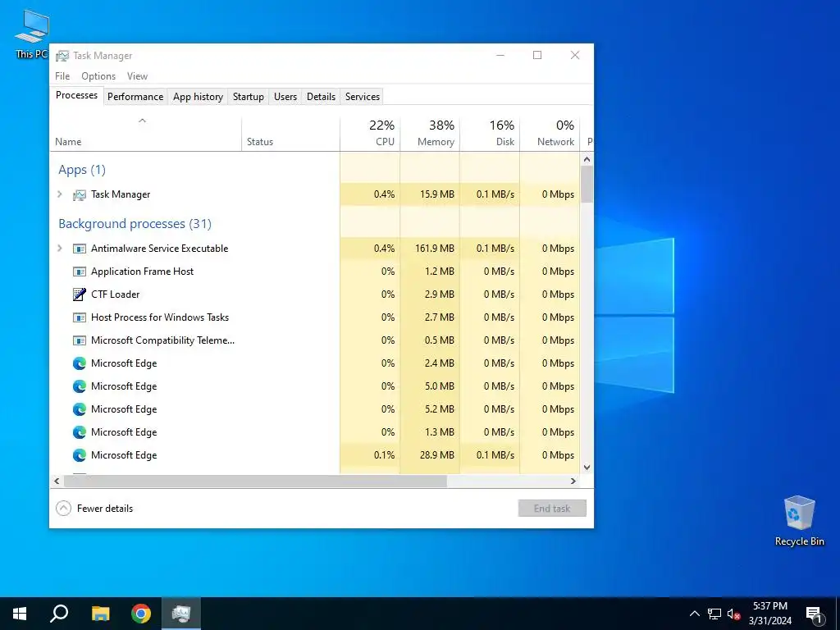Show hidden system tray icons
This screenshot has width=840, height=630.
point(694,614)
